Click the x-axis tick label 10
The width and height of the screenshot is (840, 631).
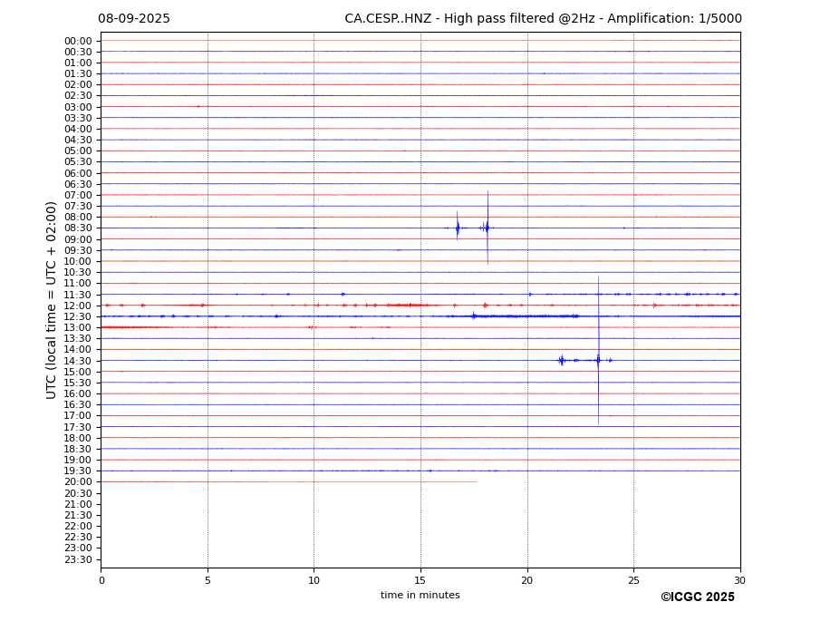point(314,580)
